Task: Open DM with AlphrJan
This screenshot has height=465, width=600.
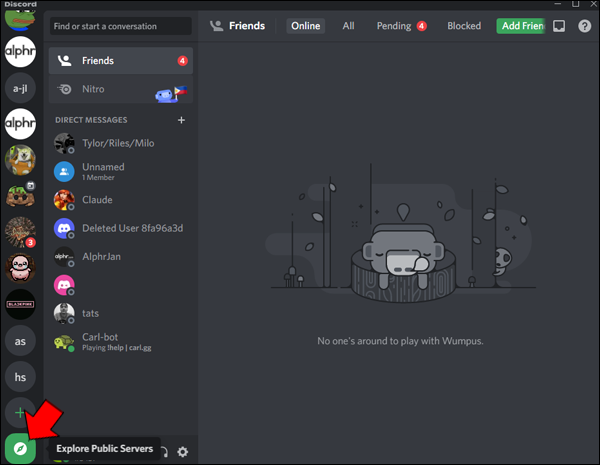Action: [x=121, y=257]
